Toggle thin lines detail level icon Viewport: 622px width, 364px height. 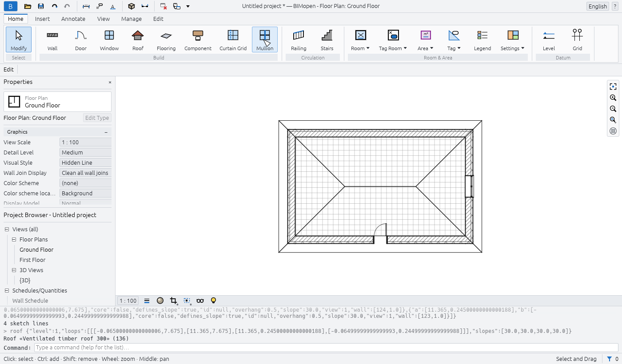[x=147, y=301]
